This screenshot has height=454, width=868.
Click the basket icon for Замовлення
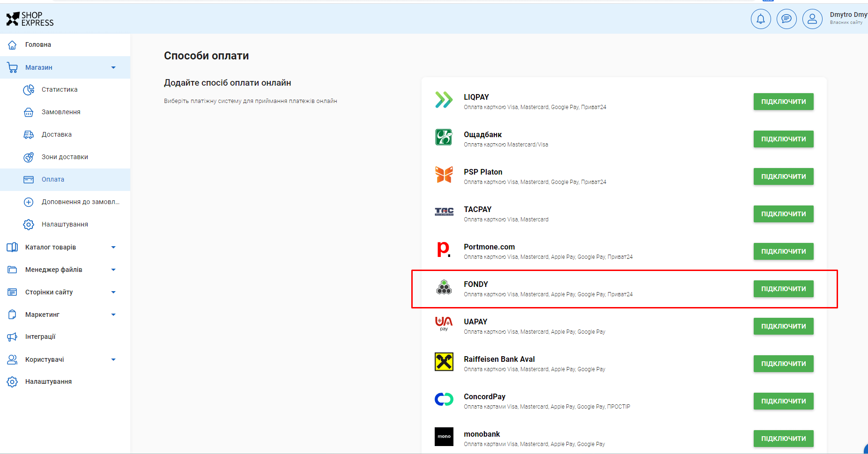pyautogui.click(x=29, y=112)
